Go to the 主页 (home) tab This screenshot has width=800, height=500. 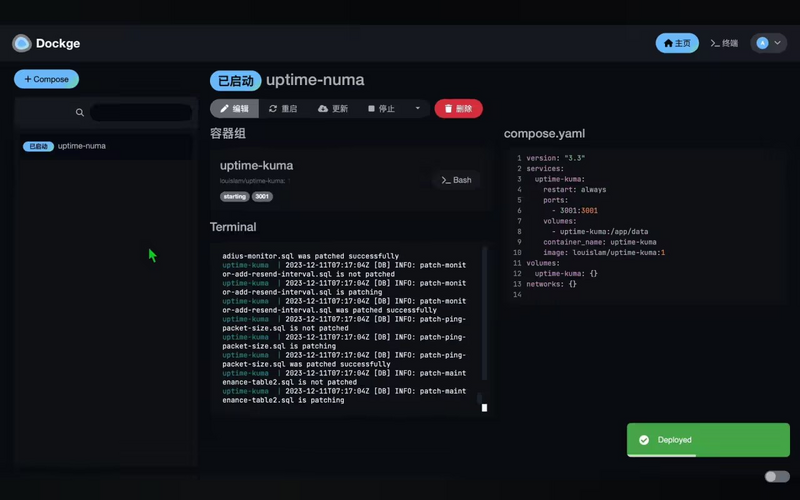[677, 43]
